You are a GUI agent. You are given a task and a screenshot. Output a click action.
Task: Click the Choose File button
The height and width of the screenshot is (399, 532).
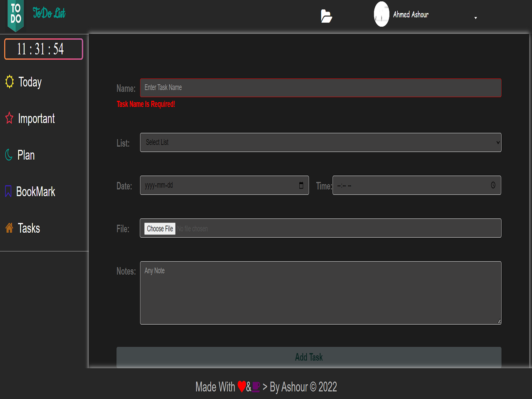tap(160, 229)
